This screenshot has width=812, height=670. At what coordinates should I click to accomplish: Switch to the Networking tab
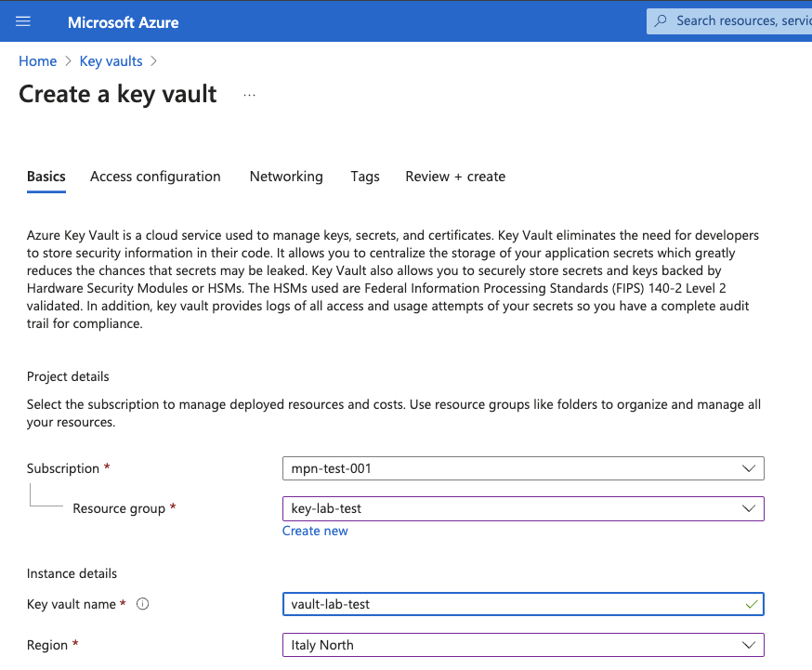286,177
